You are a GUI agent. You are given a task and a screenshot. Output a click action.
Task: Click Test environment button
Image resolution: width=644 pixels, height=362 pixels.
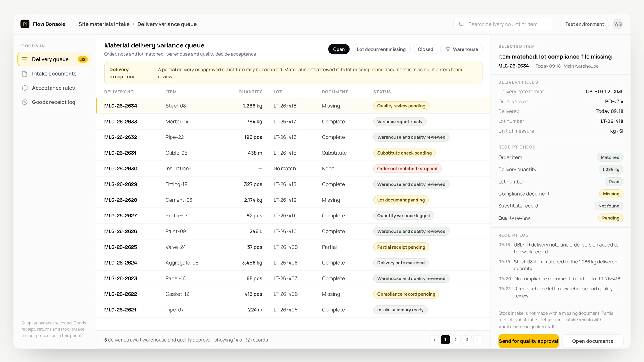tap(584, 24)
